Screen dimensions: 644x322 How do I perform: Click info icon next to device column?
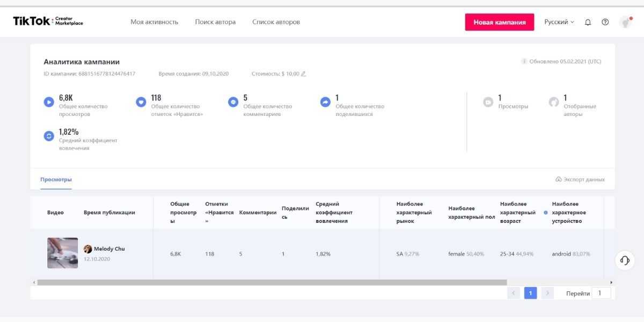(546, 213)
